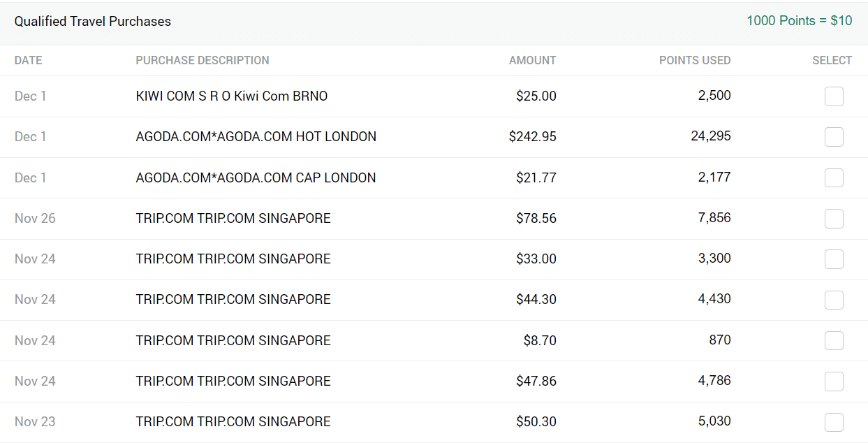This screenshot has height=443, width=868.
Task: Click the SELECT column header
Action: pyautogui.click(x=832, y=61)
